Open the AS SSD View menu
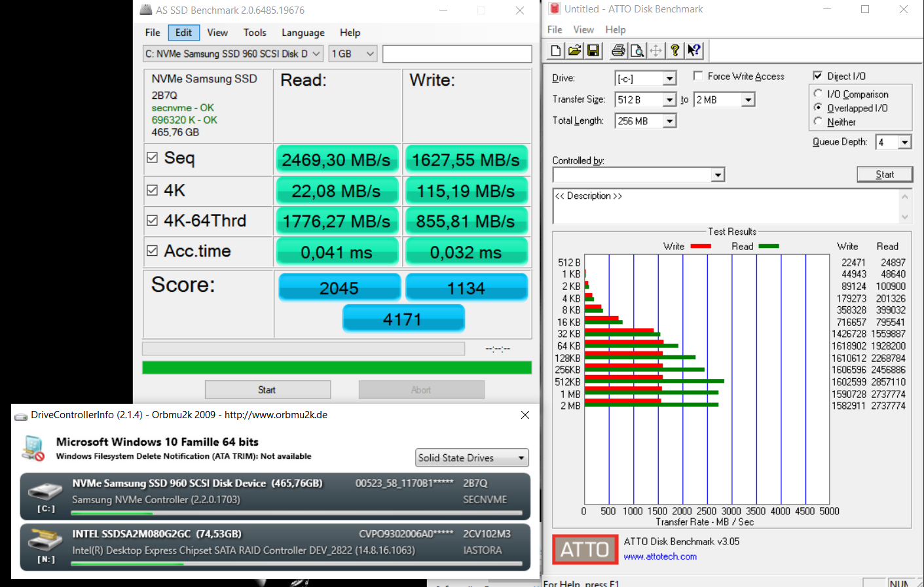Image resolution: width=924 pixels, height=587 pixels. 217,33
